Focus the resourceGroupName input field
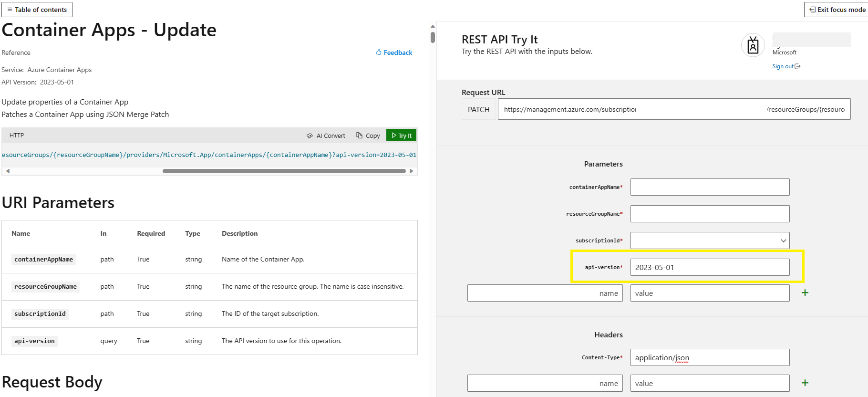The image size is (868, 397). (x=710, y=214)
